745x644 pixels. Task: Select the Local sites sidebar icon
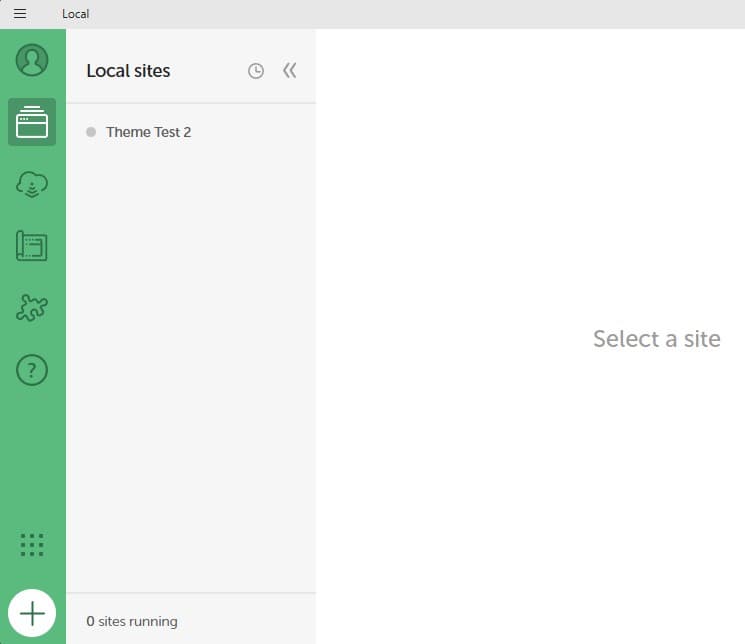coord(32,122)
